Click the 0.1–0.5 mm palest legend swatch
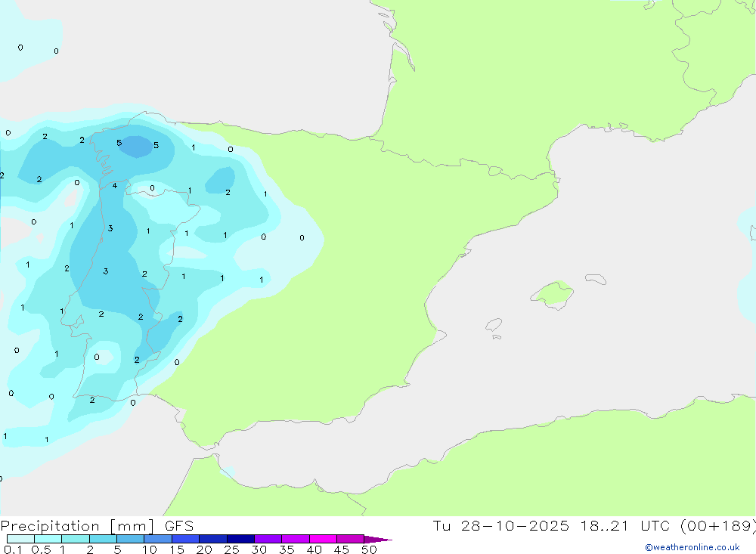756x554 pixels. (x=20, y=539)
